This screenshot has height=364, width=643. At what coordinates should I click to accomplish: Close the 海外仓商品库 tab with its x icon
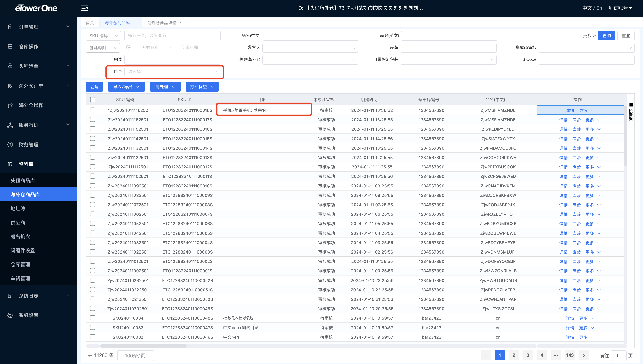tap(134, 23)
